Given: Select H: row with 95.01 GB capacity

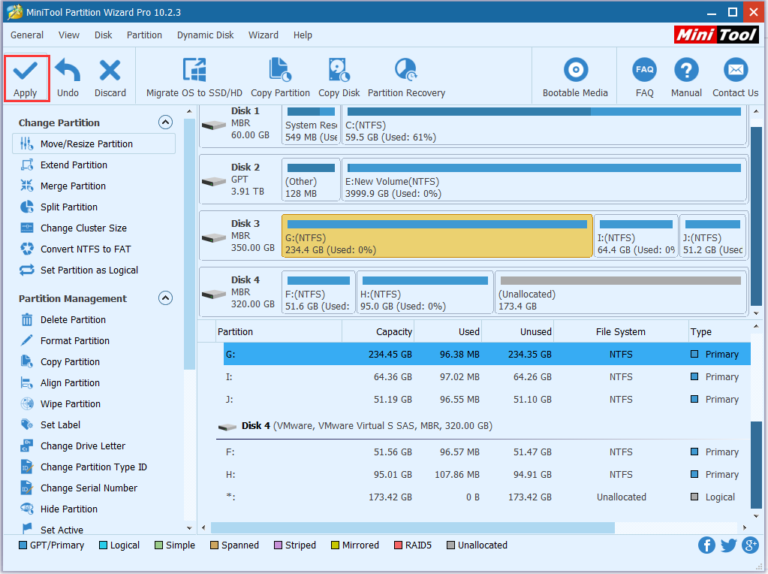Looking at the screenshot, I should (x=487, y=475).
